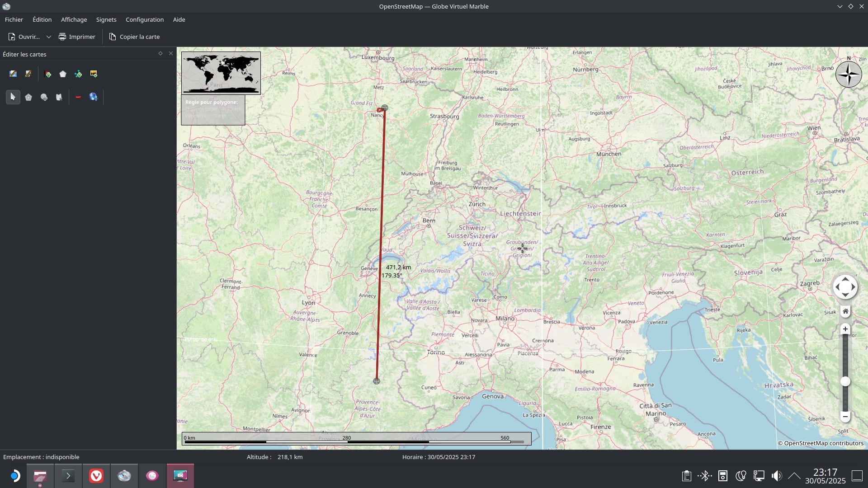Screen dimensions: 868x488
Task: Open the file manager from taskbar
Action: (x=40, y=476)
